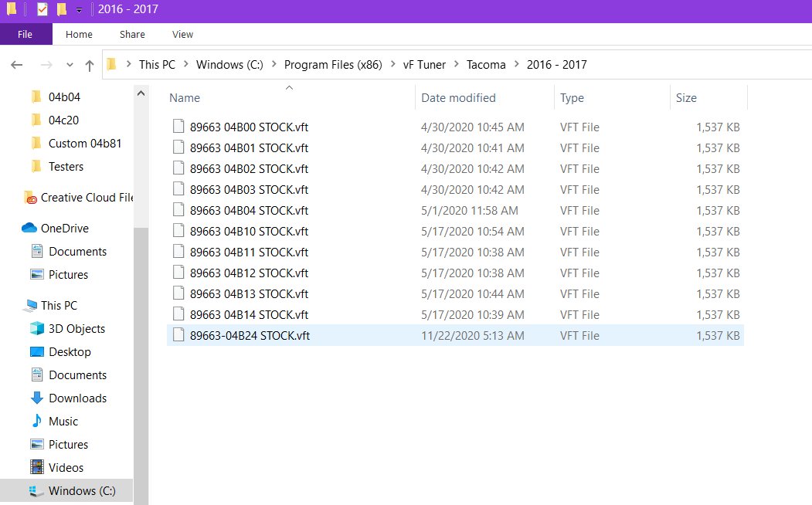Click the OneDrive cloud icon
This screenshot has height=505, width=812.
pos(29,229)
